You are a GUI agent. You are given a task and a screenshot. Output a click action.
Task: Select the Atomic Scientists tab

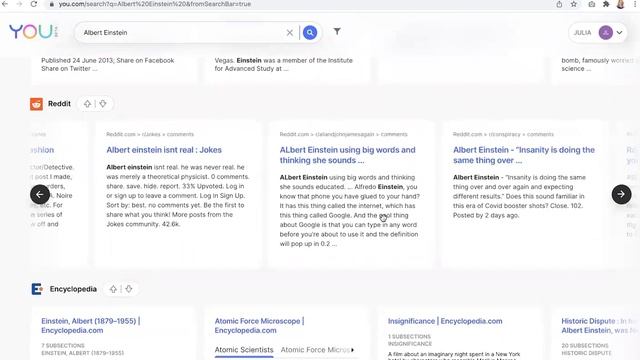tap(244, 350)
